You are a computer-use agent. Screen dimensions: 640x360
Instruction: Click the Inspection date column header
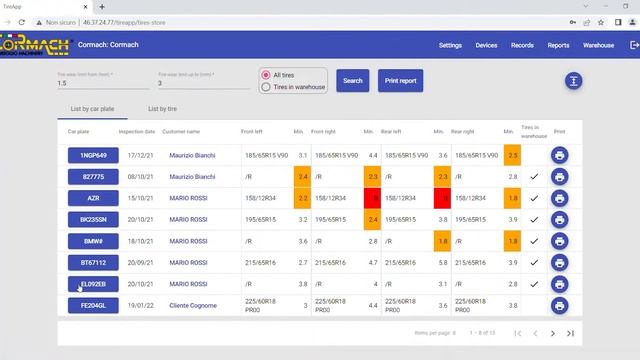pyautogui.click(x=137, y=132)
